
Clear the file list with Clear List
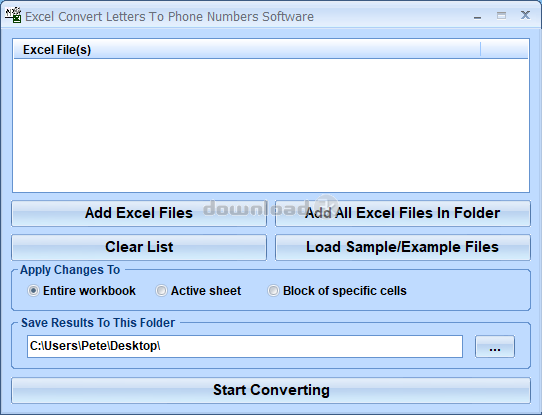point(139,247)
